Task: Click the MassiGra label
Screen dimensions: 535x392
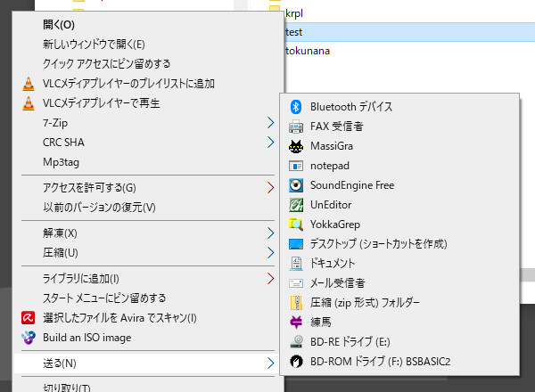Action: coord(332,146)
